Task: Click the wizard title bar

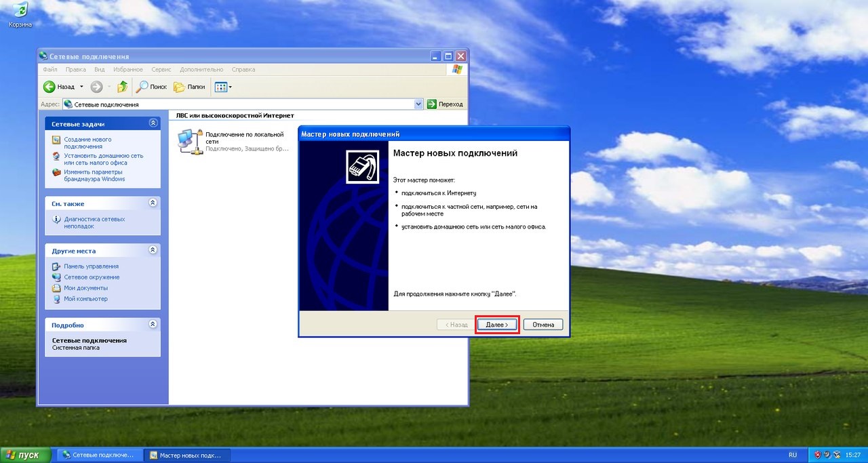Action: pyautogui.click(x=434, y=134)
